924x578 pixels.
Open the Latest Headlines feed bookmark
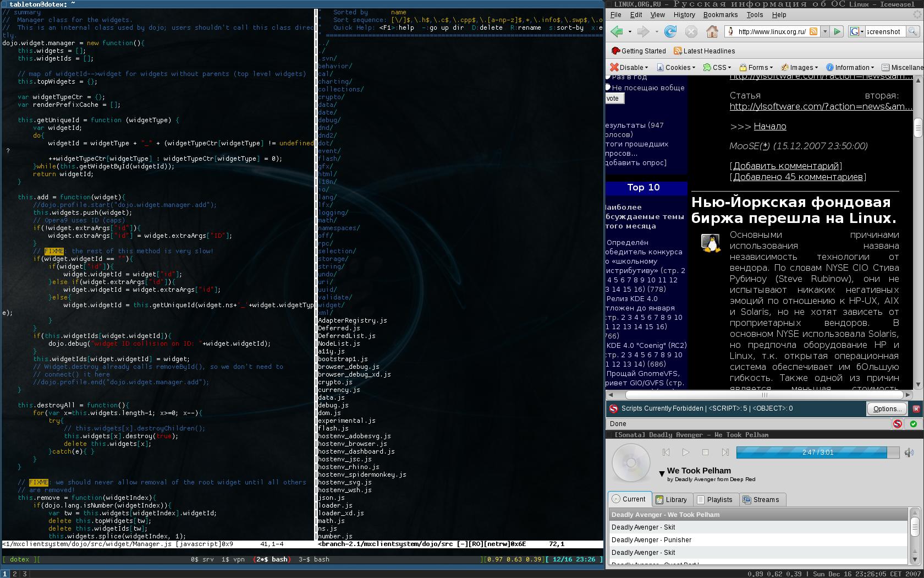click(x=704, y=51)
